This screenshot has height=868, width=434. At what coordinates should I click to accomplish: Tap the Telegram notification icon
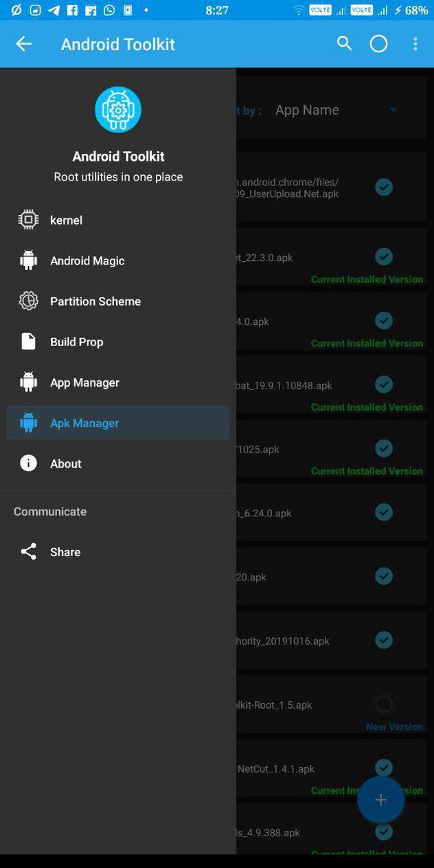click(54, 10)
